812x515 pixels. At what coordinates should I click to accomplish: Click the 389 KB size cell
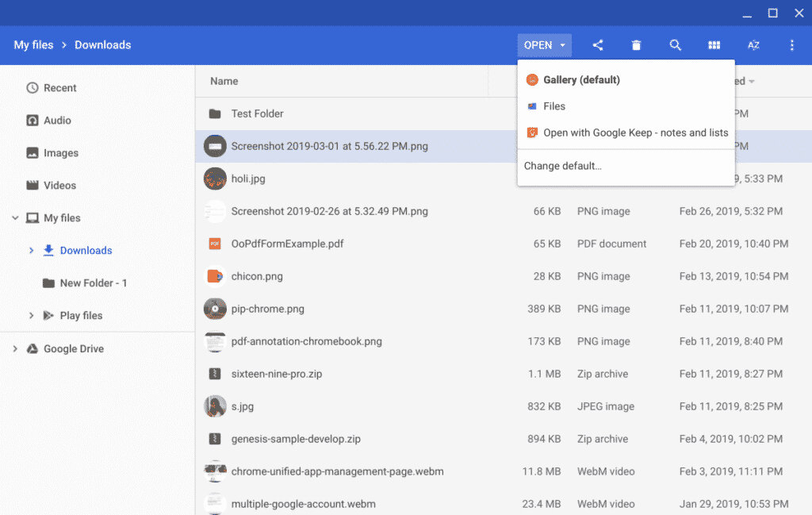(544, 309)
